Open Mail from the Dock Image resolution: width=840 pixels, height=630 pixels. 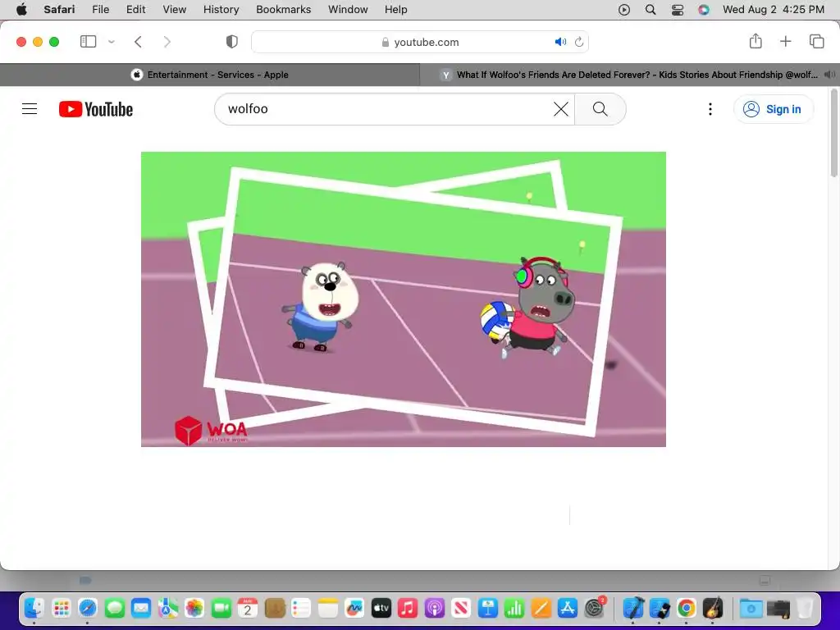(141, 609)
